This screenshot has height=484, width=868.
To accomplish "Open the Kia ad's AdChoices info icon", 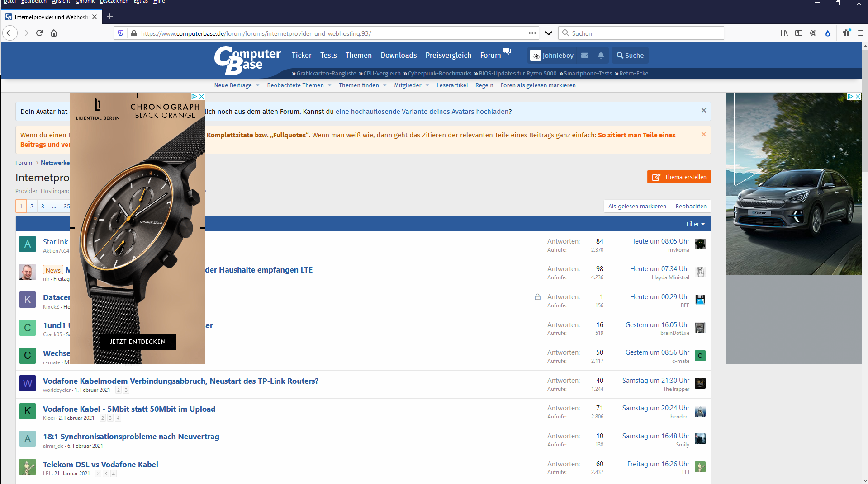I will pos(850,96).
